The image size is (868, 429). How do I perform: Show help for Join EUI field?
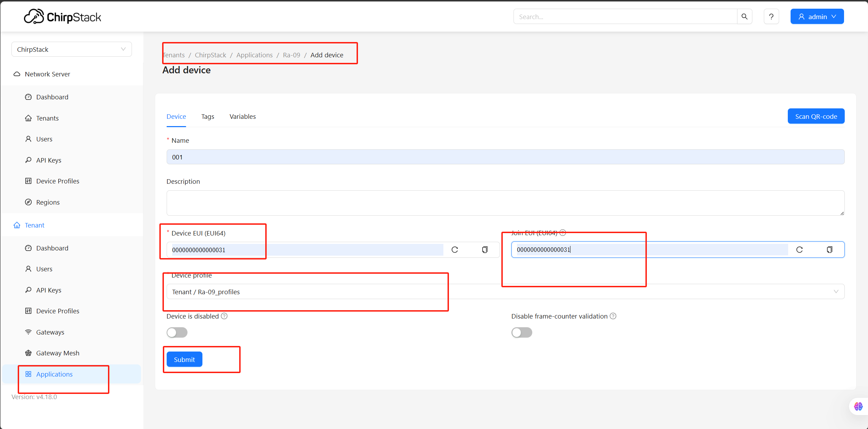tap(563, 233)
